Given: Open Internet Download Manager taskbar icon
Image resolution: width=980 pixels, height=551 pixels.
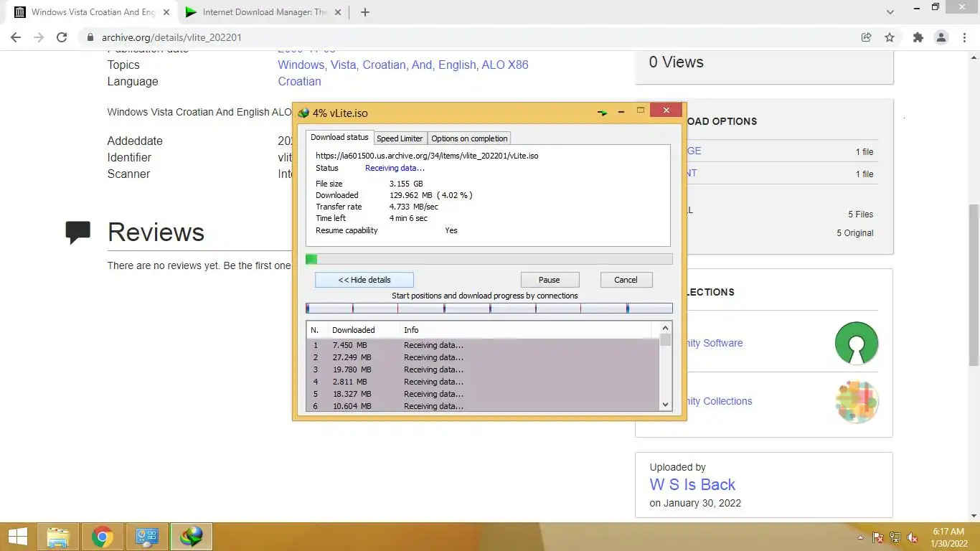Looking at the screenshot, I should [x=192, y=537].
